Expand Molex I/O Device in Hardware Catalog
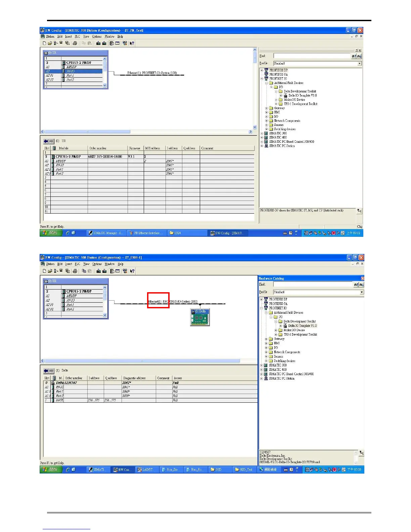This screenshot has width=411, height=532. click(x=276, y=330)
